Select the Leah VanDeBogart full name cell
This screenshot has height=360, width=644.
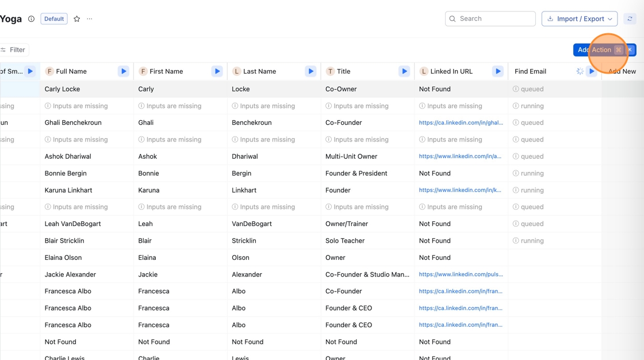coord(87,224)
